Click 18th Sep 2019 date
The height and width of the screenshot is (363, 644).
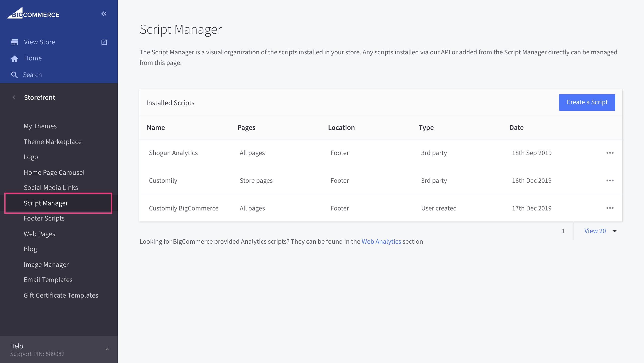[532, 153]
